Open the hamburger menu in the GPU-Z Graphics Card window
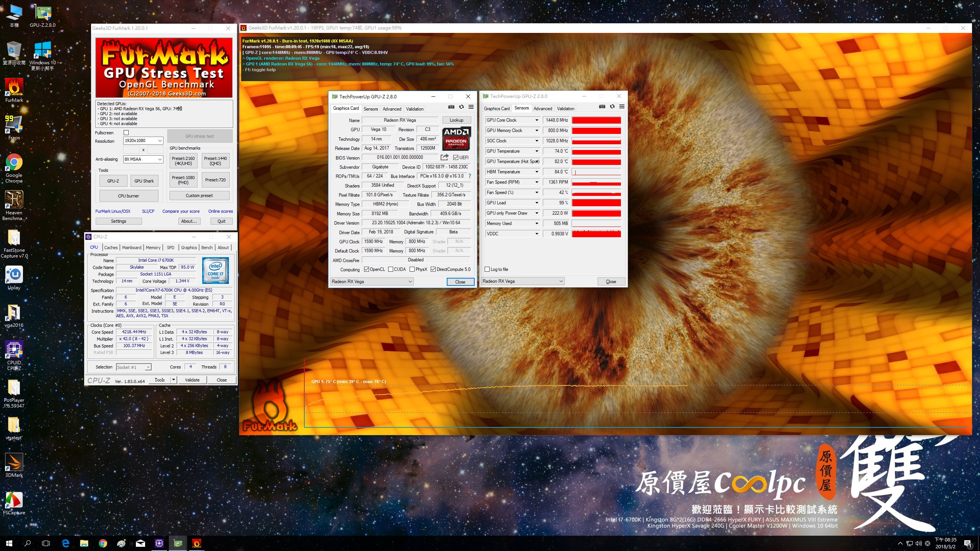980x551 pixels. point(471,107)
